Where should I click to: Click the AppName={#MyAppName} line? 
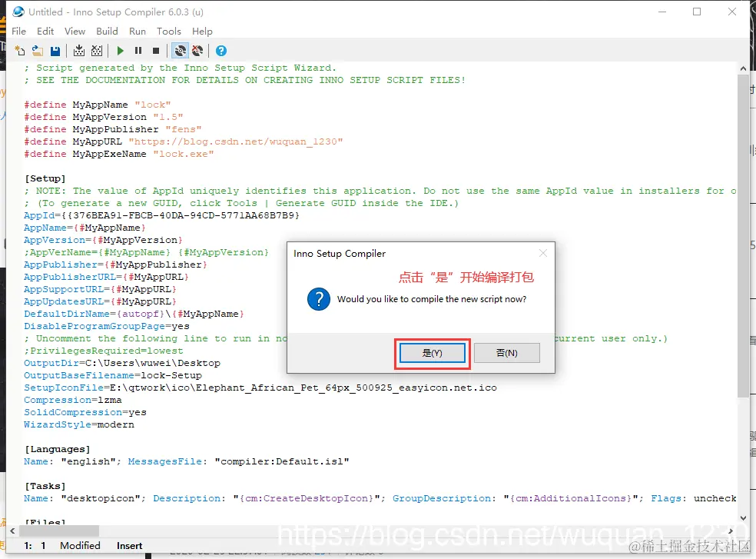coord(85,228)
